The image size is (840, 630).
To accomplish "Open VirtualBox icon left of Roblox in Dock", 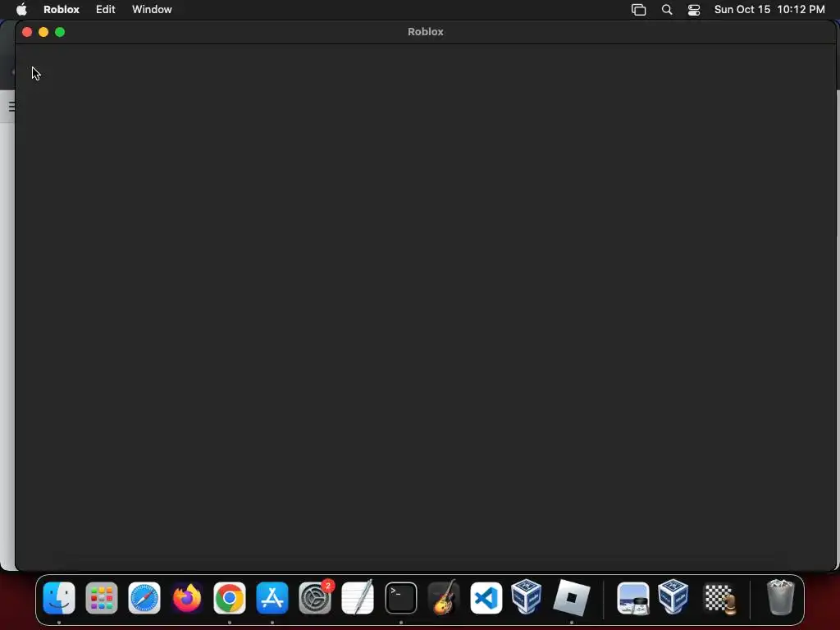I will [526, 596].
